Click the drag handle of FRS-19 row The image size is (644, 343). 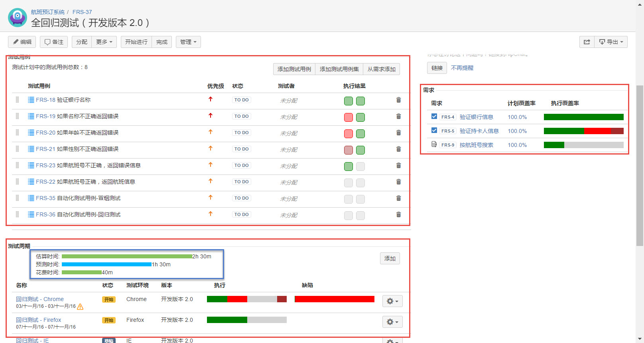[x=17, y=116]
